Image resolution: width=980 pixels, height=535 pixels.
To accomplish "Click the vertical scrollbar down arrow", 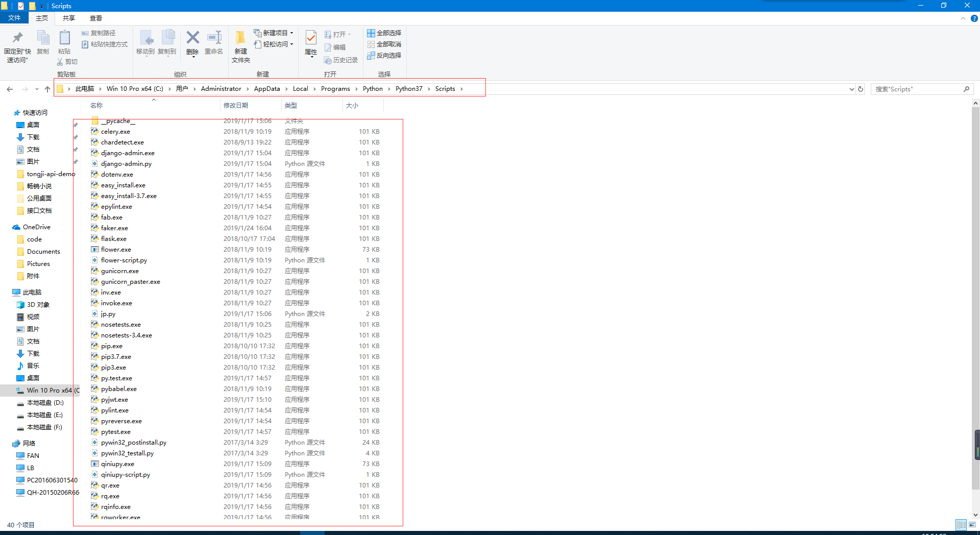I will 975,515.
